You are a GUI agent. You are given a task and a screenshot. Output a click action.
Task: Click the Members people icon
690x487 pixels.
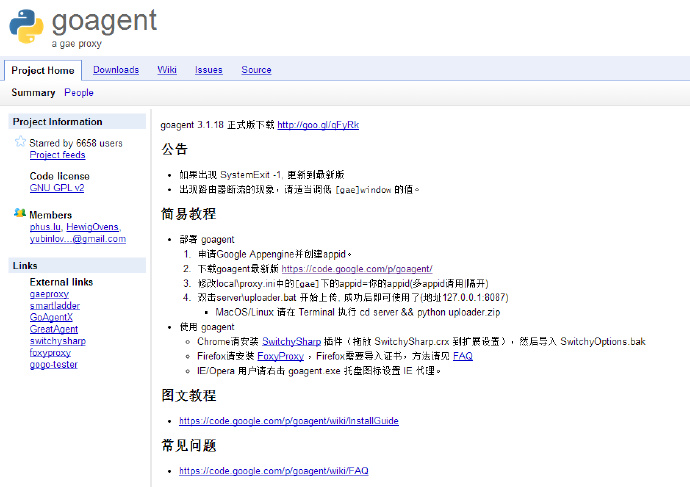coord(20,213)
